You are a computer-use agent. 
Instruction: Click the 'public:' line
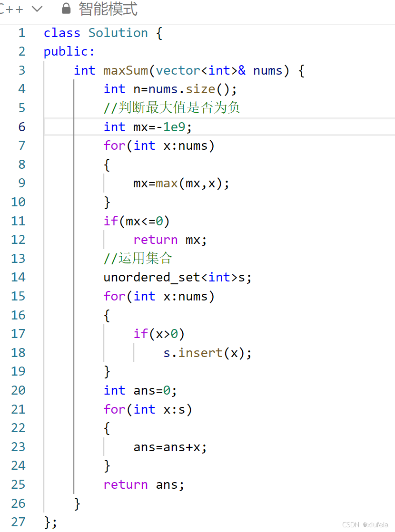pyautogui.click(x=69, y=51)
